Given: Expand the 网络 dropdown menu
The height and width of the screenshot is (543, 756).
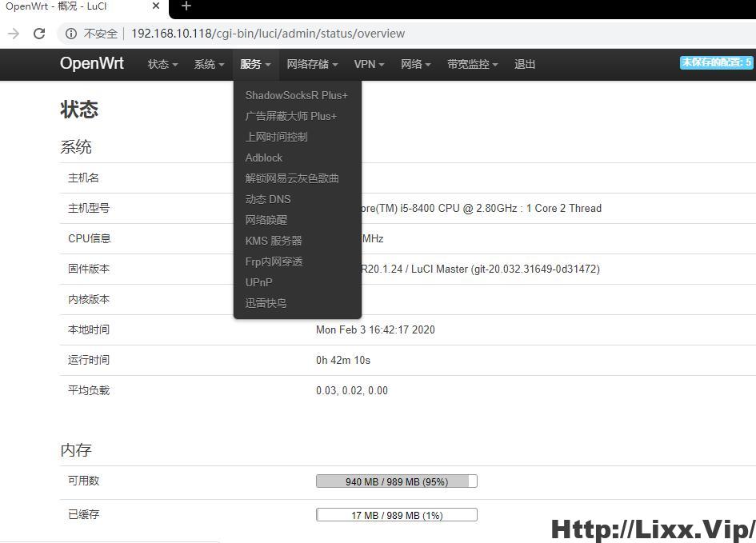Looking at the screenshot, I should pos(415,64).
